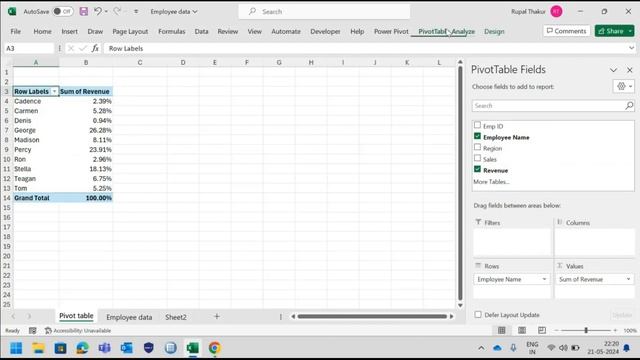Open Windows Start menu

point(16,348)
